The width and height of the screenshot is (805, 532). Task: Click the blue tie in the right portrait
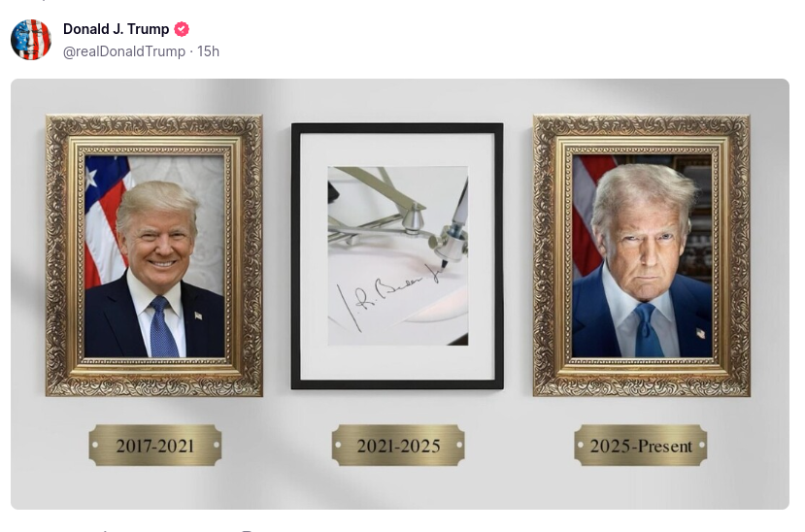649,330
